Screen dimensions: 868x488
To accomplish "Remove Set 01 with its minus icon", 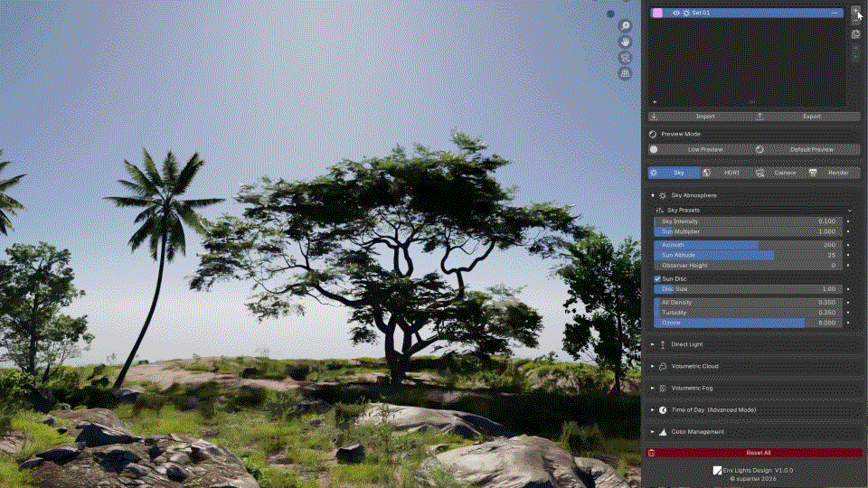I will click(x=835, y=13).
